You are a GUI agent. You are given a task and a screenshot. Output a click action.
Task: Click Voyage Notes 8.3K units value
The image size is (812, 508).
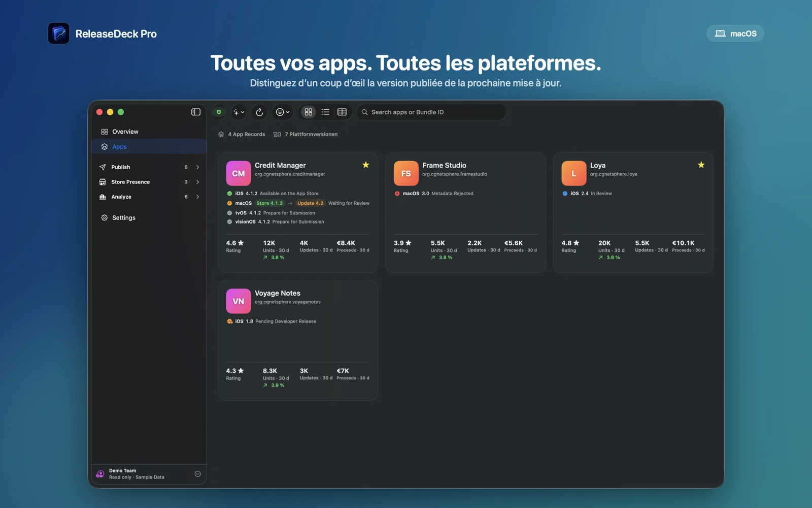(269, 371)
